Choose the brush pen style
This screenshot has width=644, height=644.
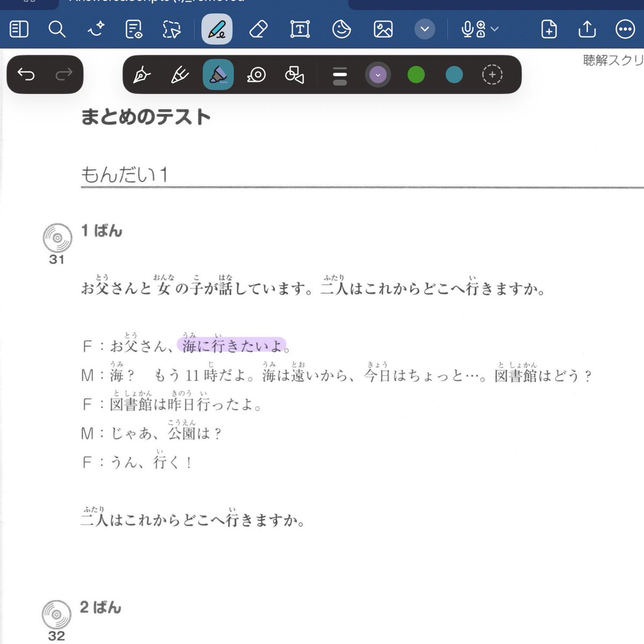pyautogui.click(x=180, y=75)
